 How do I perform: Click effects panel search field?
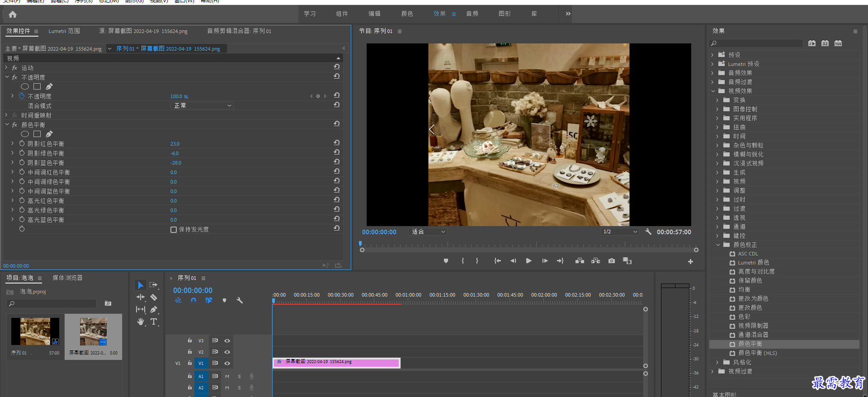756,43
